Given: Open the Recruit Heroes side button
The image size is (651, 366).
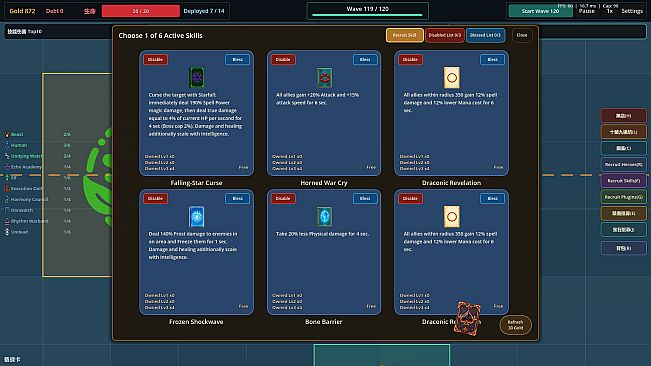Looking at the screenshot, I should [x=624, y=164].
